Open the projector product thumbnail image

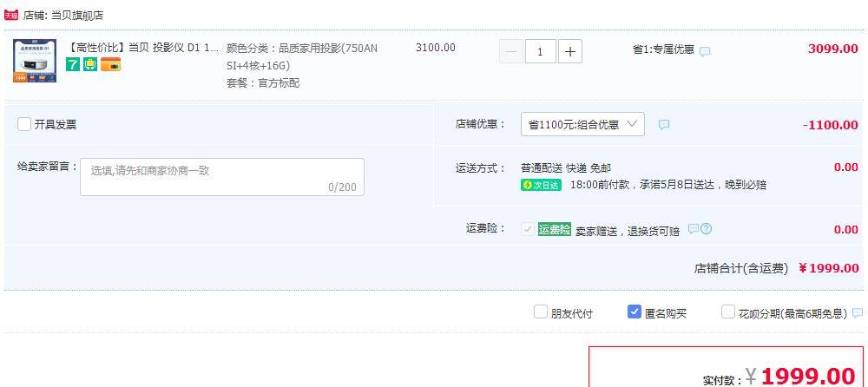[x=35, y=61]
